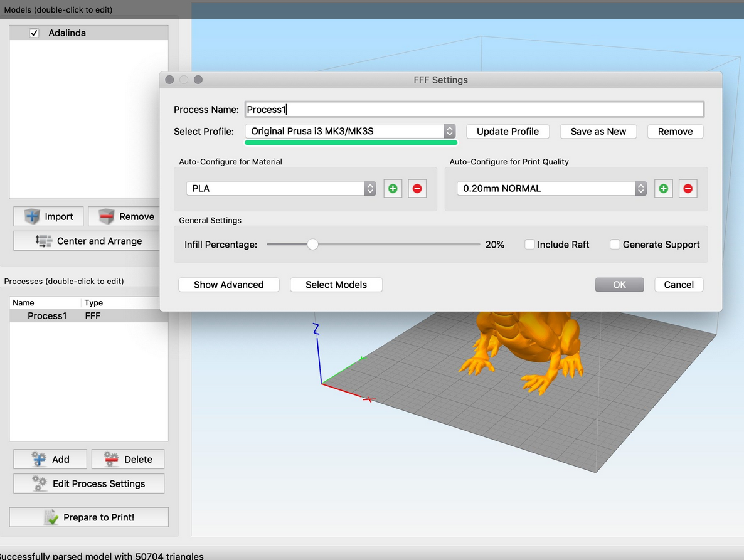Open Select Models dialog
This screenshot has height=560, width=744.
336,285
